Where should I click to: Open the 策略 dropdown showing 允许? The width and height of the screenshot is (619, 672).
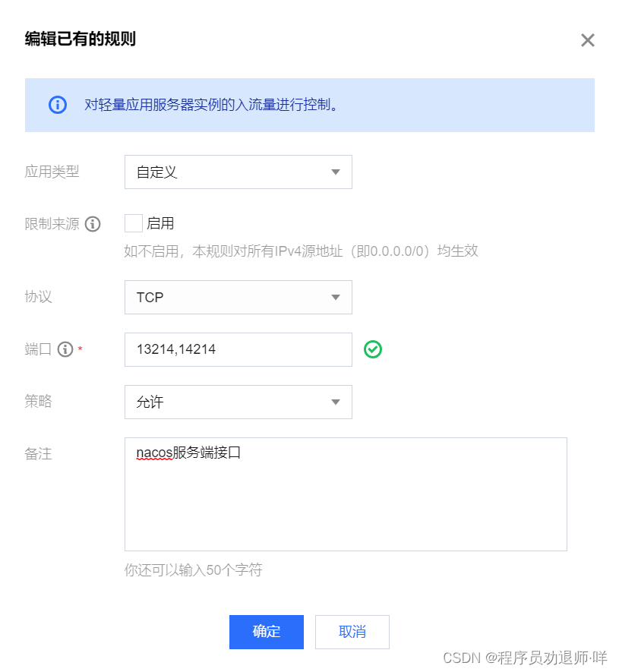[x=238, y=402]
